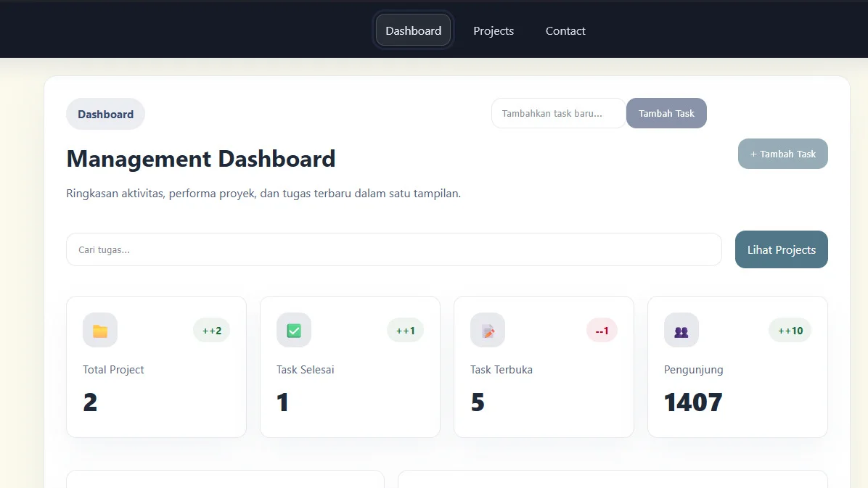
Task: Select the 'Task Terbuka' label
Action: [x=501, y=370]
